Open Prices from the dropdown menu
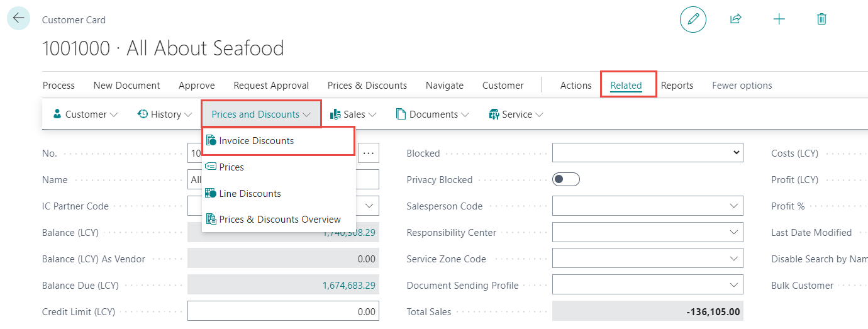This screenshot has width=868, height=329. click(231, 167)
